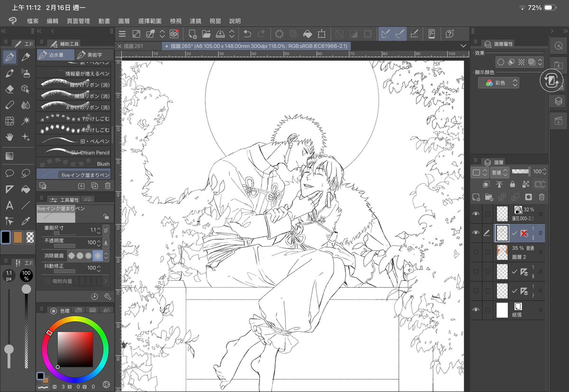
Task: Select the SU-Cream Pencil brush
Action: click(x=73, y=153)
